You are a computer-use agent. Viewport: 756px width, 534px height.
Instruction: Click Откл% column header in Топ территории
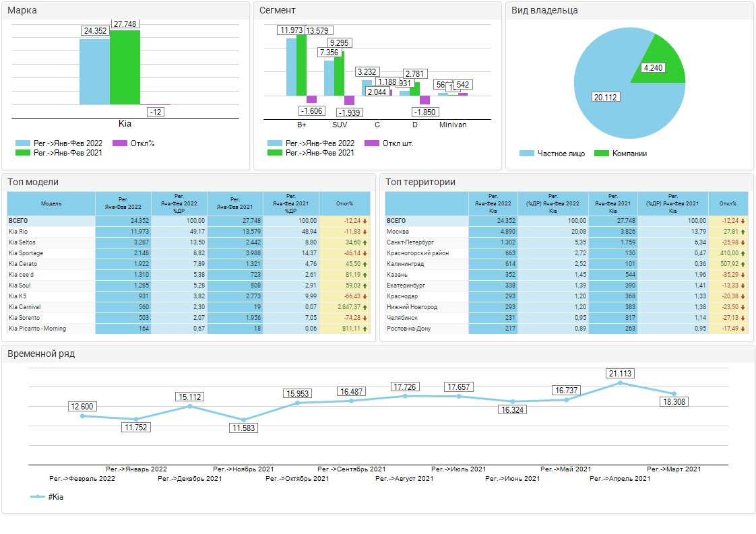click(728, 203)
